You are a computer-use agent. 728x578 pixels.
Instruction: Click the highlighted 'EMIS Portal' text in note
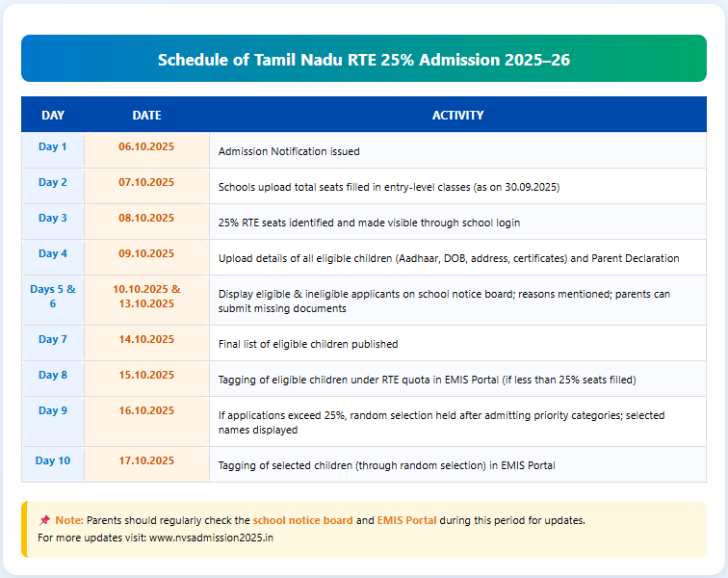406,520
